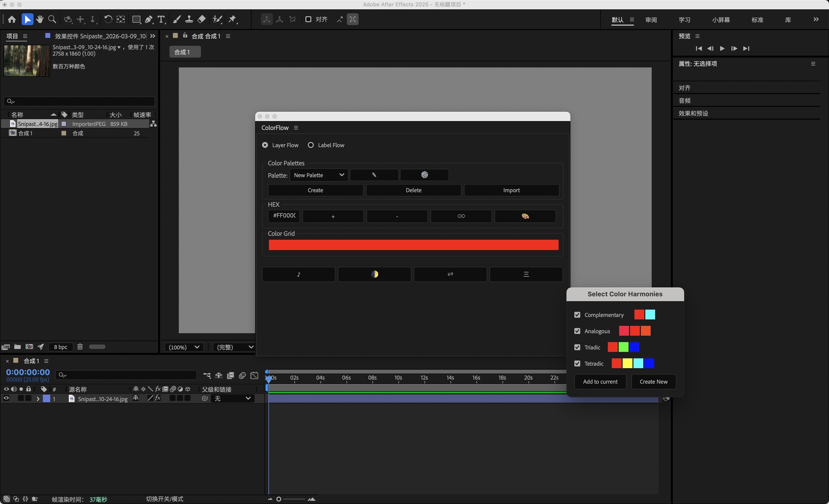This screenshot has width=829, height=504.
Task: Expand layer 1 properties triangle
Action: (x=38, y=399)
